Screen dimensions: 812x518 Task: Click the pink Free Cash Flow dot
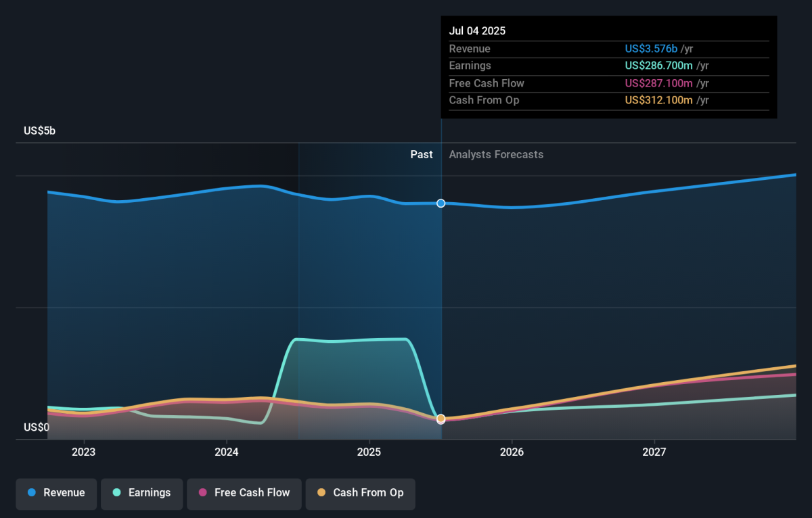(202, 493)
